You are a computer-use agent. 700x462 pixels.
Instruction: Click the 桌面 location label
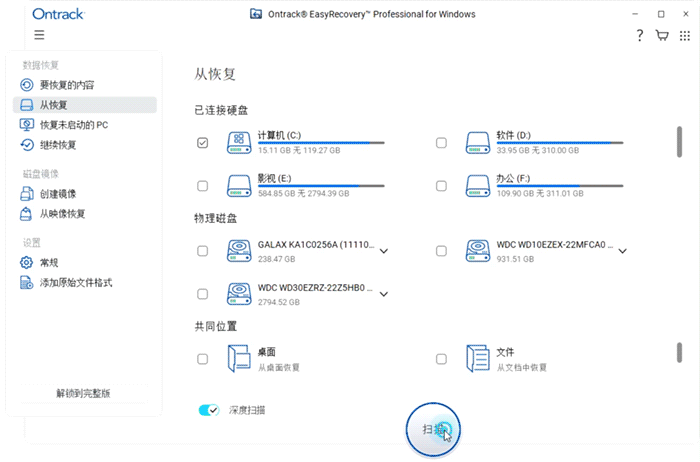[267, 352]
